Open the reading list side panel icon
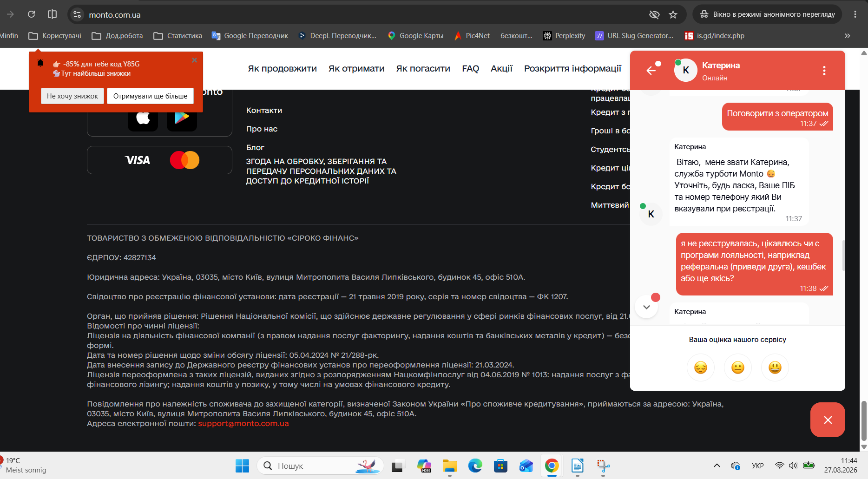The width and height of the screenshot is (868, 479). [x=53, y=14]
